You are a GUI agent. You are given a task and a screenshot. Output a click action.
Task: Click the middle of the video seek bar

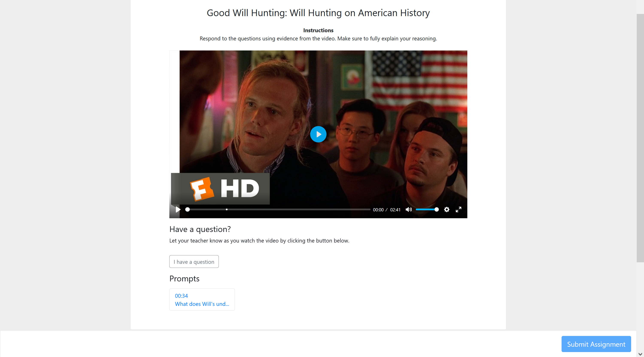pyautogui.click(x=278, y=209)
